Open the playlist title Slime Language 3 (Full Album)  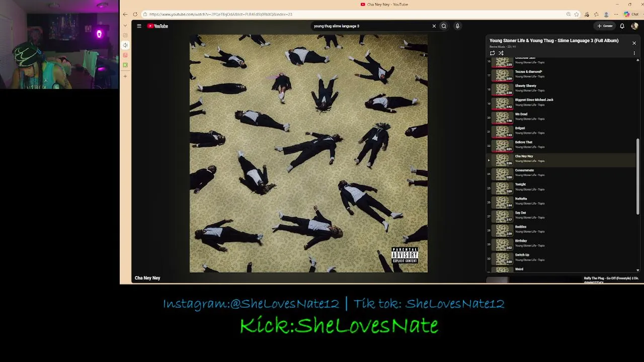[554, 41]
